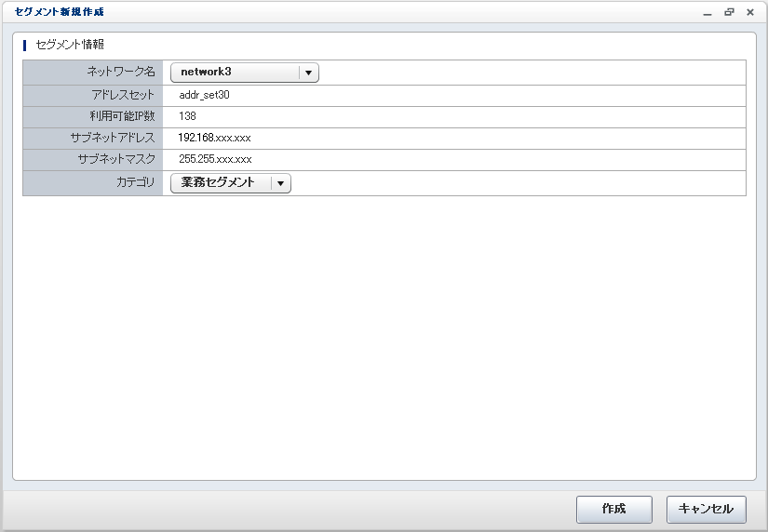Open the ネットワーク名 network3 dropdown
The image size is (768, 532).
point(245,73)
